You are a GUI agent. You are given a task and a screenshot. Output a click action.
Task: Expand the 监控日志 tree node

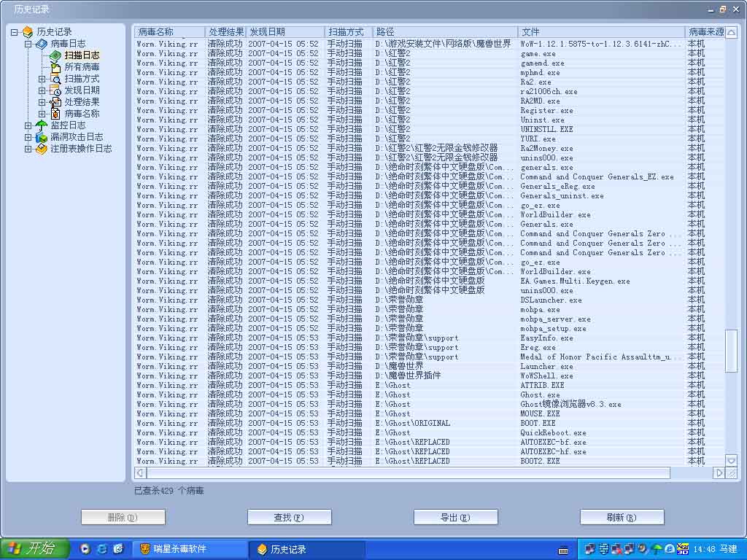(28, 125)
